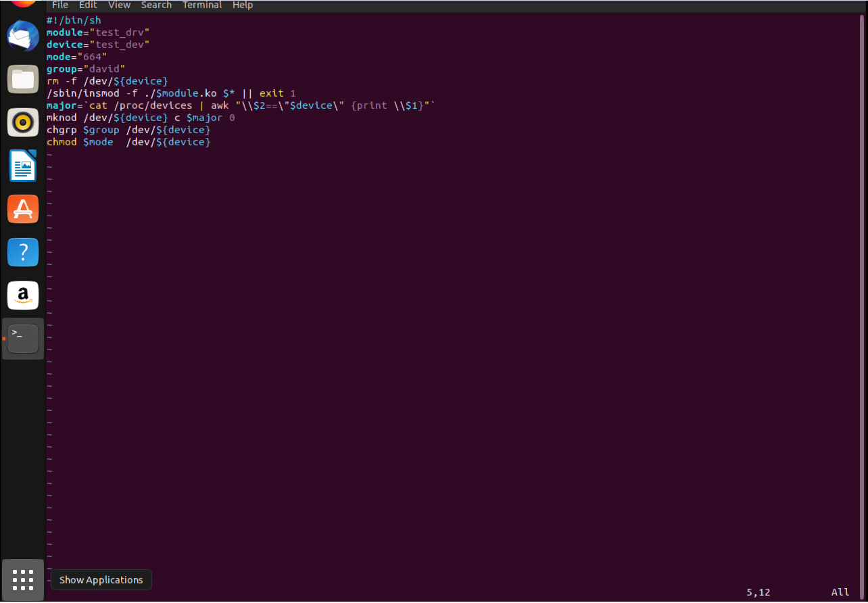868x603 pixels.
Task: Open the Edit menu
Action: point(88,5)
